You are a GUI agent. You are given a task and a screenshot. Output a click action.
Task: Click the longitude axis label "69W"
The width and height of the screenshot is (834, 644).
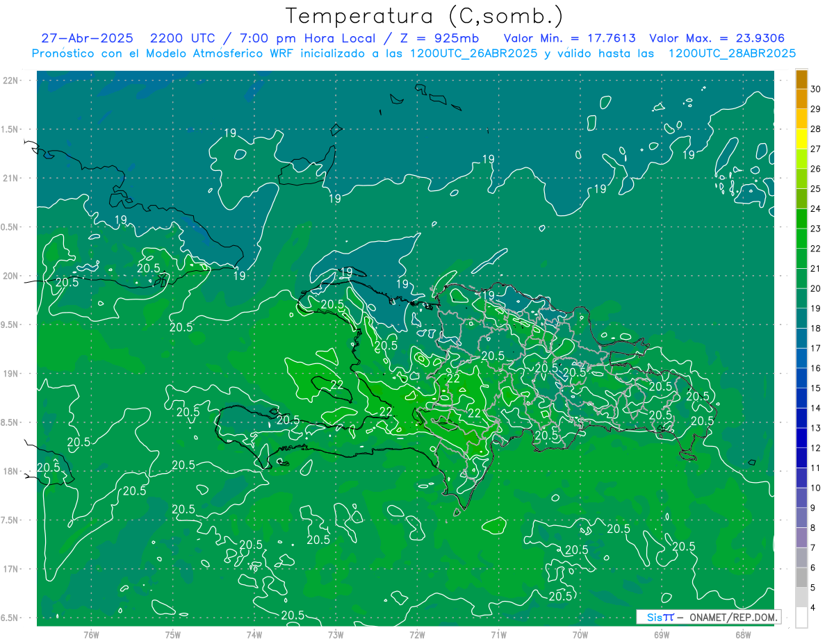[x=662, y=634]
